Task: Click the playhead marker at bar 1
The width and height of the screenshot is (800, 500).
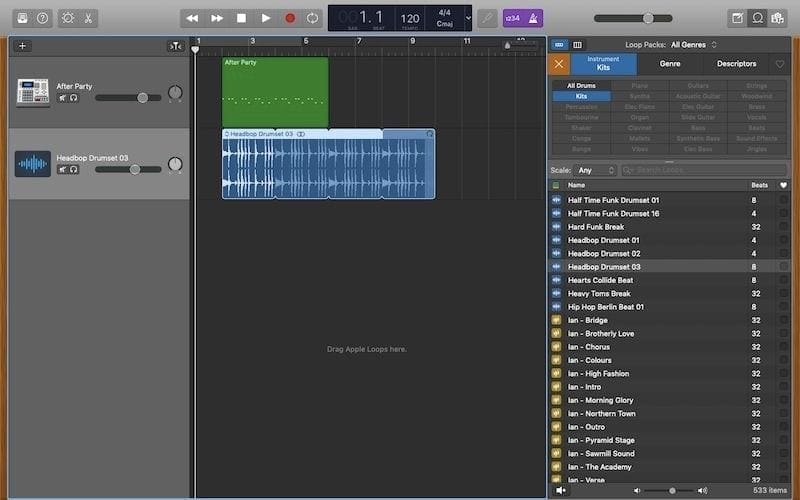Action: 195,49
